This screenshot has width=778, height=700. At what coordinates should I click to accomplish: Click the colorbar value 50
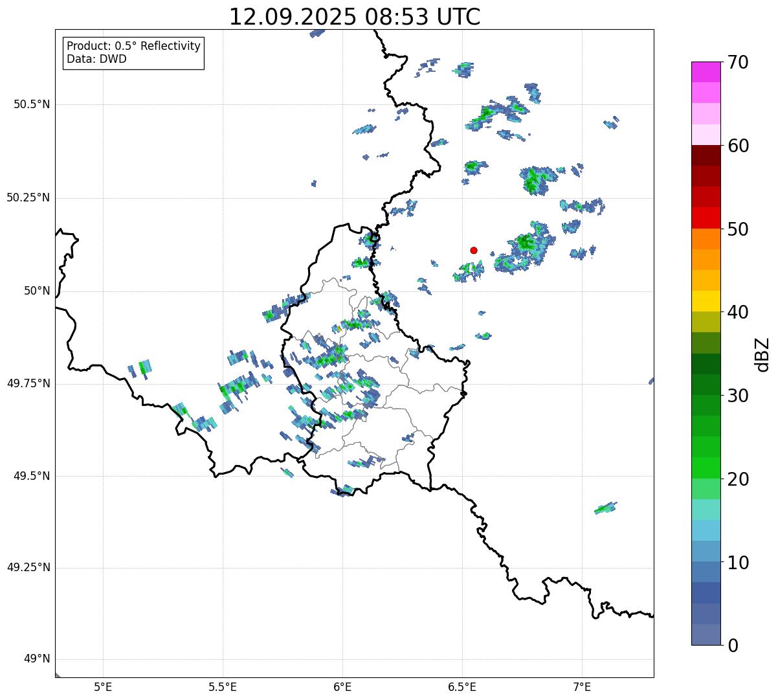pyautogui.click(x=738, y=229)
